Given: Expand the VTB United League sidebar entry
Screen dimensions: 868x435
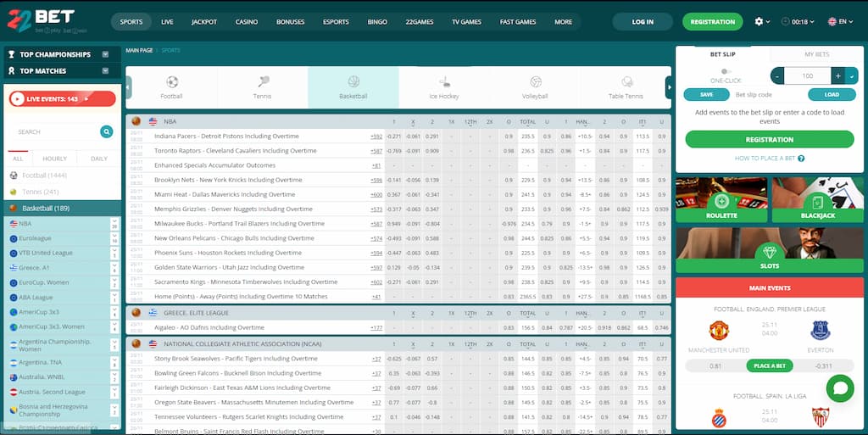Looking at the screenshot, I should pyautogui.click(x=114, y=253).
